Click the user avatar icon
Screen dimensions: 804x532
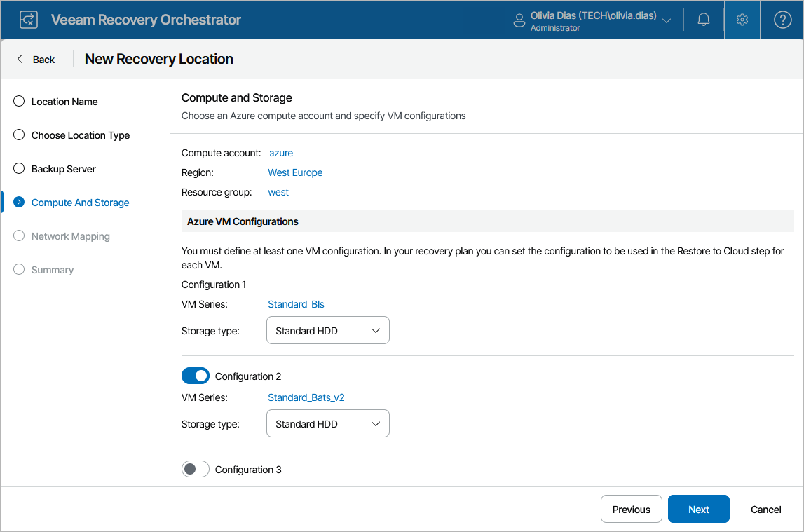[x=519, y=20]
